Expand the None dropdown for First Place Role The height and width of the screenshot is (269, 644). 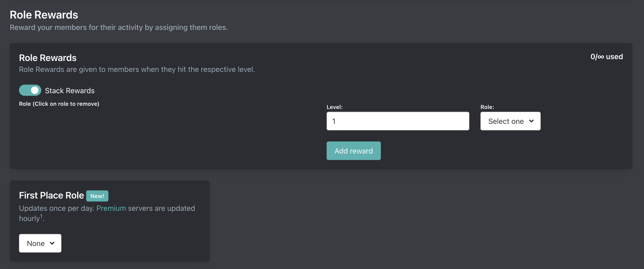[40, 243]
